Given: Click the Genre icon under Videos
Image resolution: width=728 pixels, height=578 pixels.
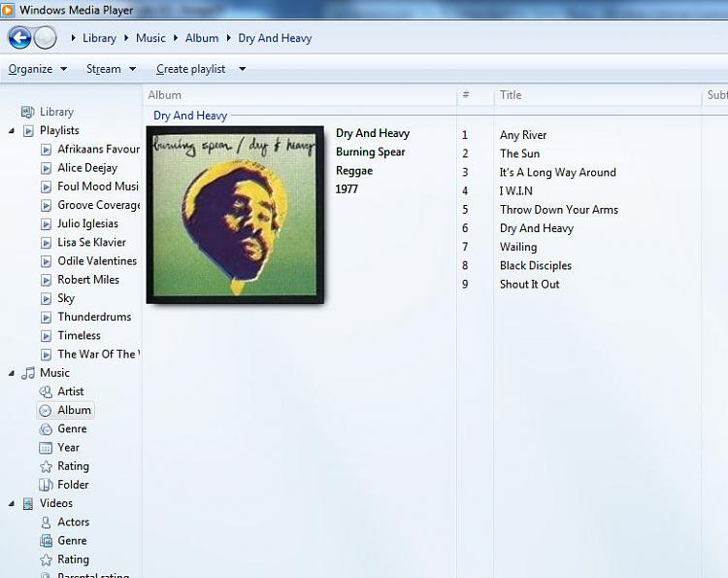Looking at the screenshot, I should [x=46, y=541].
